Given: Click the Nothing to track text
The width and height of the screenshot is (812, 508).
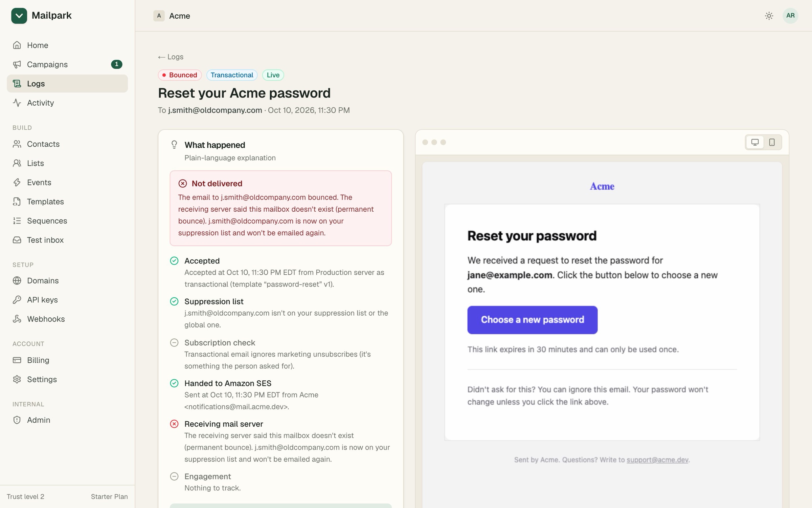Looking at the screenshot, I should pos(212,488).
